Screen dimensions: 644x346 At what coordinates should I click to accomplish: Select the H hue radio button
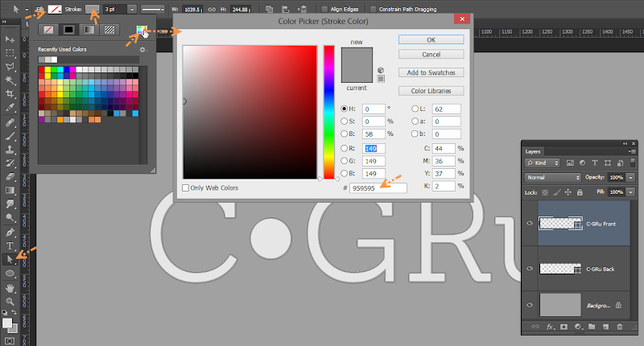pyautogui.click(x=345, y=109)
